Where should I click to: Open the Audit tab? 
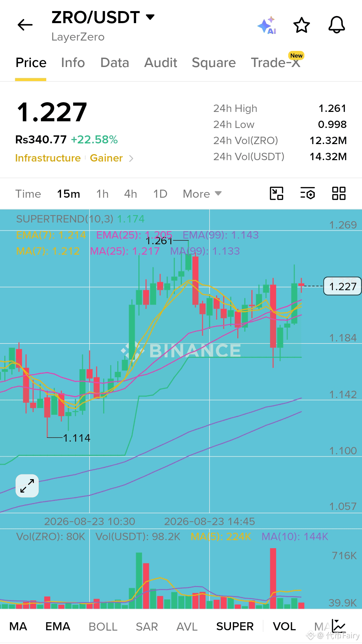pyautogui.click(x=161, y=63)
